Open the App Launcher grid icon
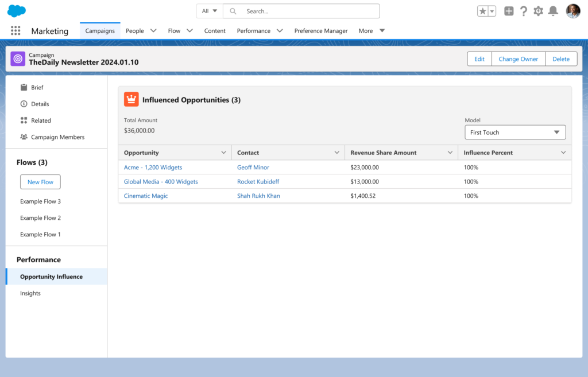Image resolution: width=588 pixels, height=377 pixels. 16,31
